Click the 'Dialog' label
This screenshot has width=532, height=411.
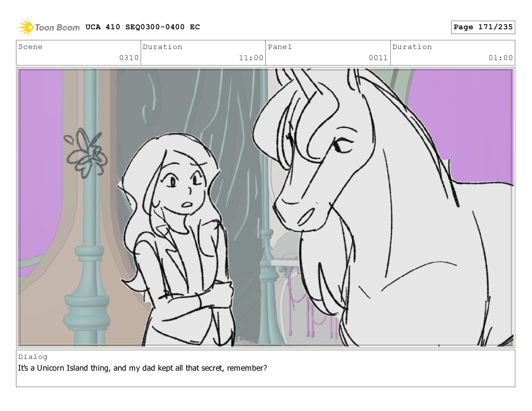coord(33,357)
